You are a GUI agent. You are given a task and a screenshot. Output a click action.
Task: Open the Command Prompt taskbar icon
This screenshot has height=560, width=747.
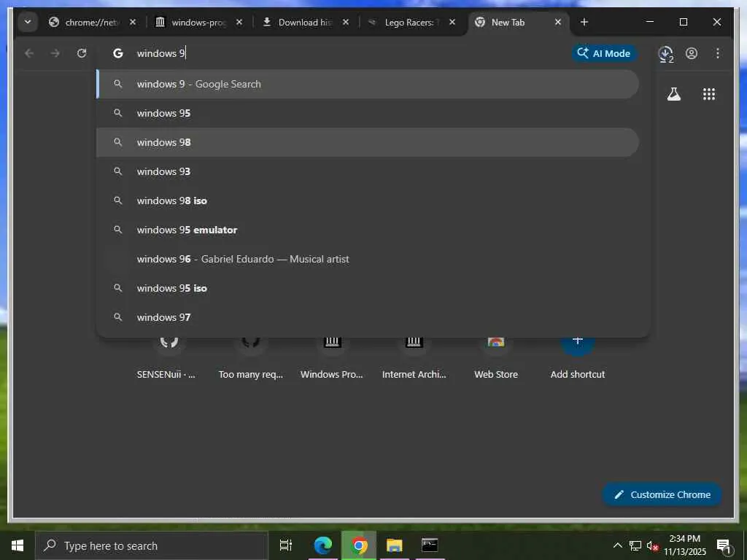(x=430, y=545)
